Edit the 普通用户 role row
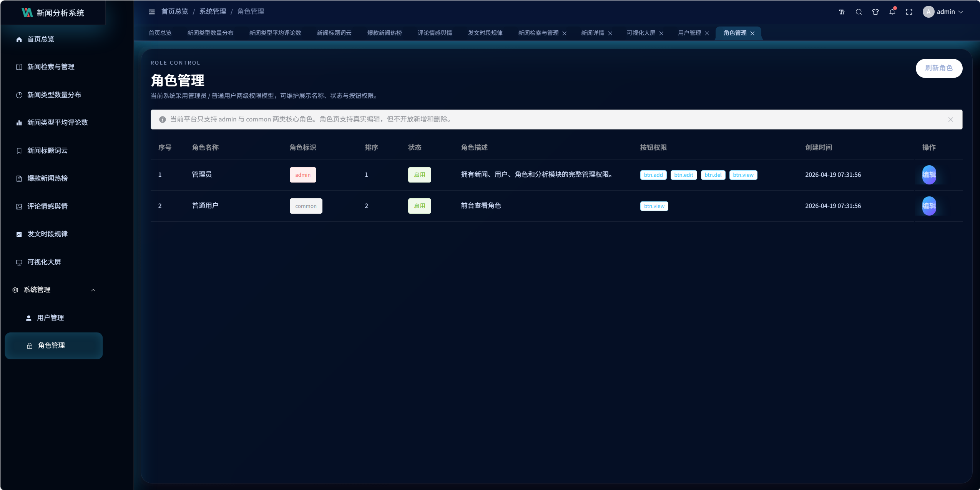Image resolution: width=980 pixels, height=490 pixels. tap(929, 206)
